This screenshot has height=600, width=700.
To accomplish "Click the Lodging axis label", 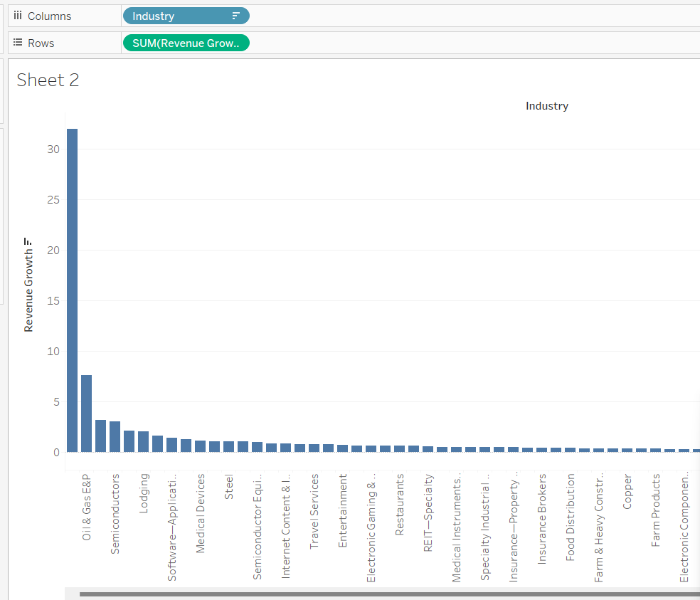I will 144,493.
